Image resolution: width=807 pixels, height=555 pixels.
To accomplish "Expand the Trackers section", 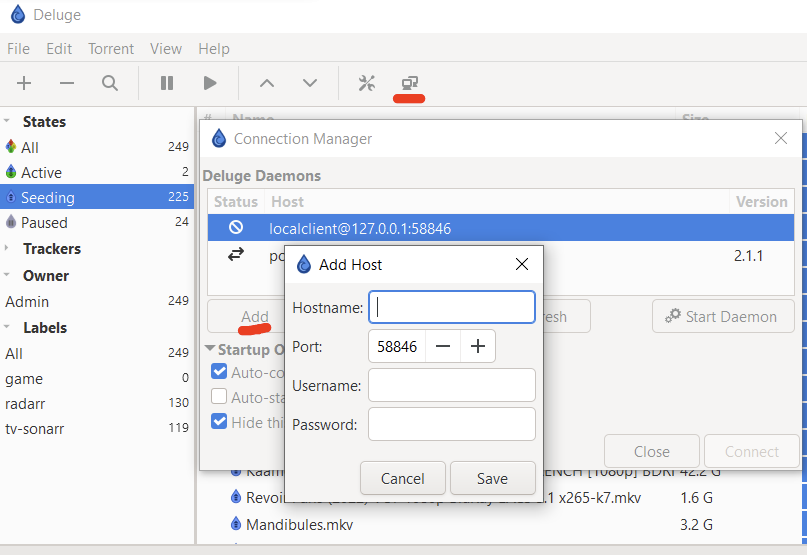I will (7, 248).
